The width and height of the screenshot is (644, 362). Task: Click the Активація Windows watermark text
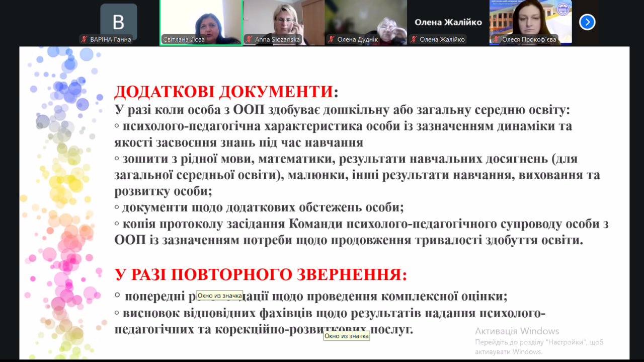pyautogui.click(x=517, y=331)
